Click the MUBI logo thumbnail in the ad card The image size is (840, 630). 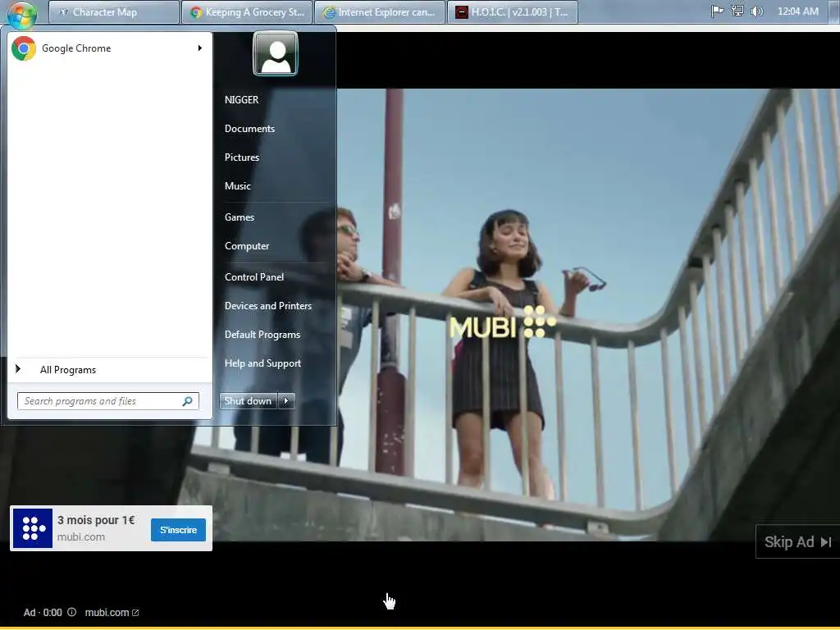pyautogui.click(x=33, y=529)
